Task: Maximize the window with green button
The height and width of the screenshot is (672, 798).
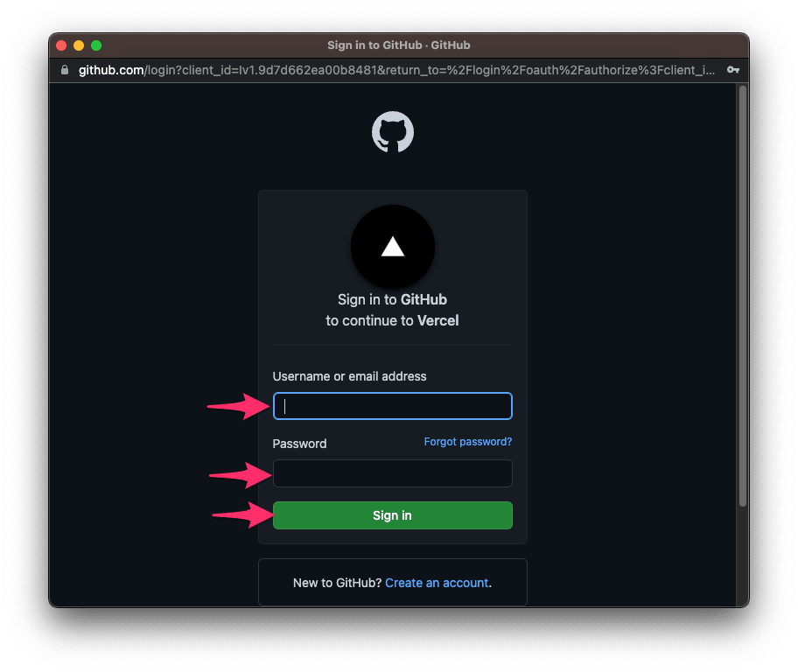Action: coord(96,45)
